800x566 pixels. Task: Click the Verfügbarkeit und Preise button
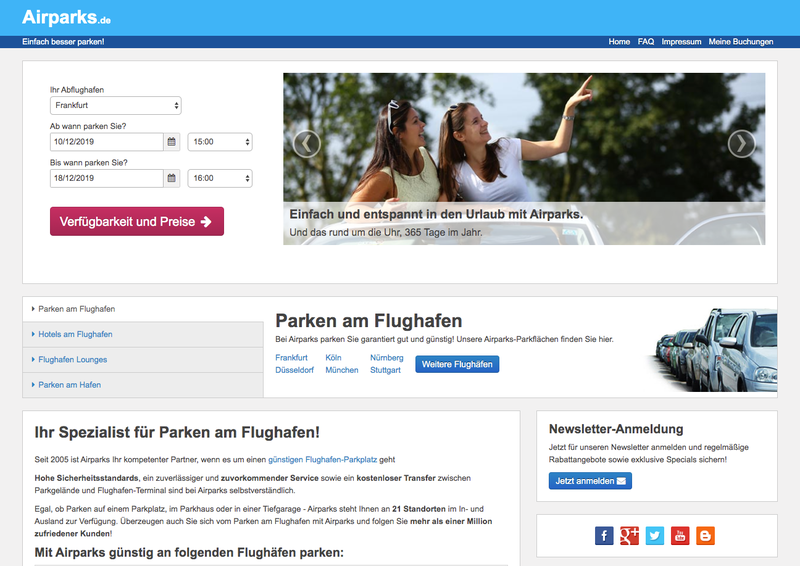[x=137, y=222]
